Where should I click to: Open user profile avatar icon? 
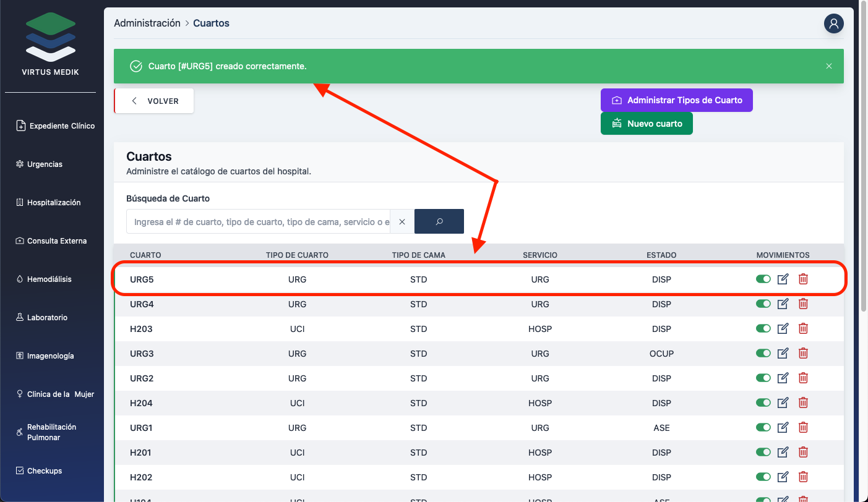[833, 23]
